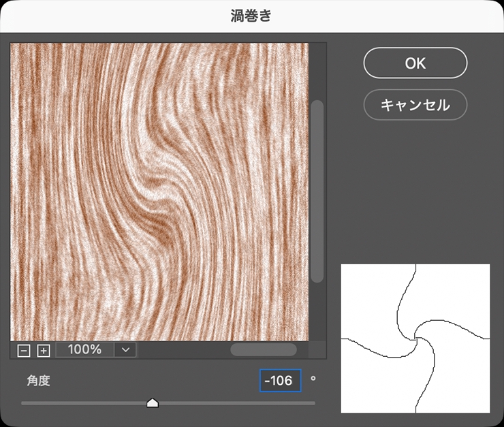
Task: Click the 角度 value field showing -106
Action: point(280,381)
